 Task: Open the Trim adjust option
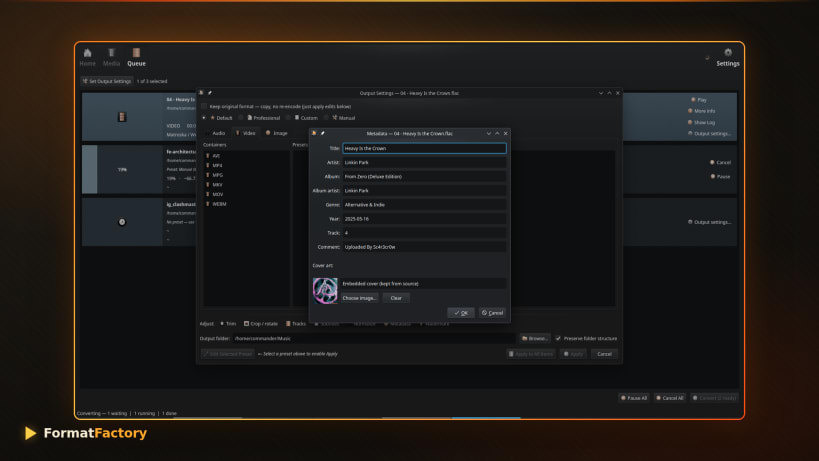[228, 324]
